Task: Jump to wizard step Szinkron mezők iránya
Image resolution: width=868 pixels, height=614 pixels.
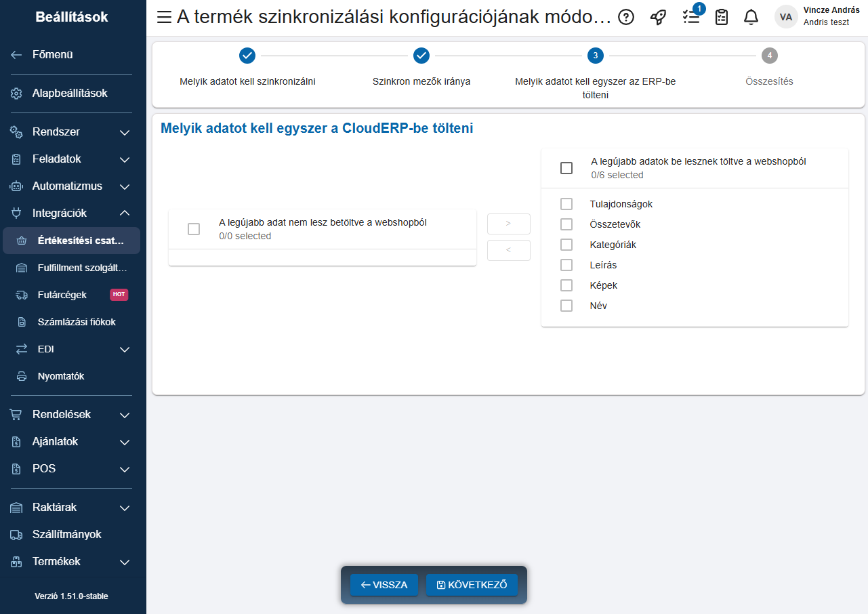Action: coord(421,56)
